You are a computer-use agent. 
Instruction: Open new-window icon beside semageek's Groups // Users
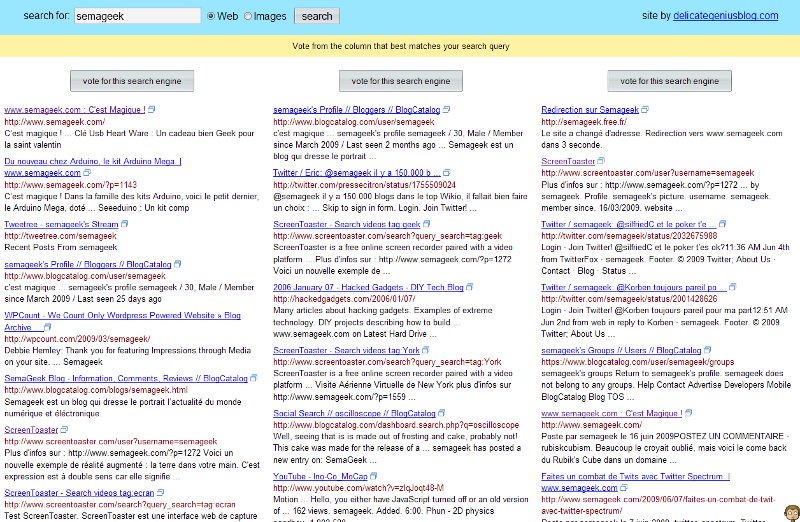click(707, 350)
